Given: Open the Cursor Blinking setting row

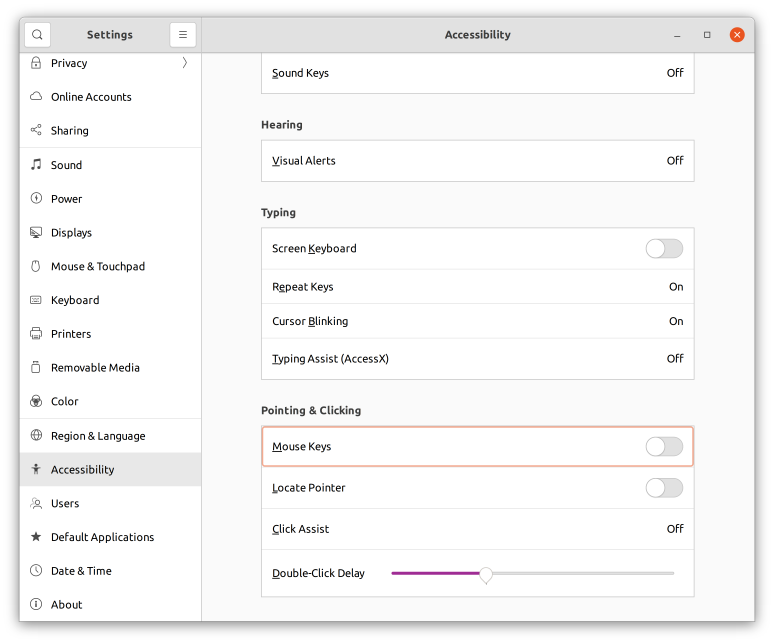Looking at the screenshot, I should point(477,321).
